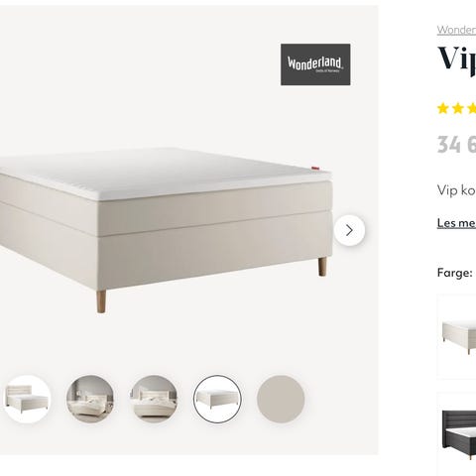This screenshot has width=476, height=476.
Task: Show the next product image with the arrow
Action: (349, 230)
